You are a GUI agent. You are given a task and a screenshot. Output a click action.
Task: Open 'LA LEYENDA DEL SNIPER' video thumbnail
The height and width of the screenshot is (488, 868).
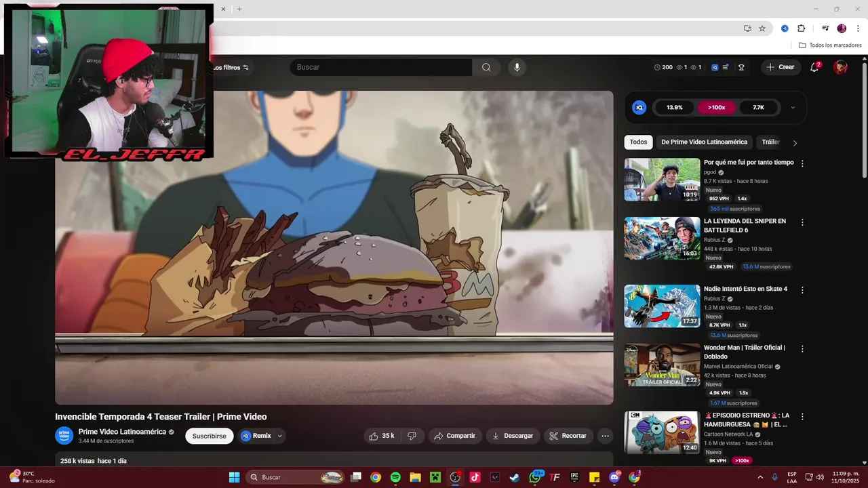tap(662, 239)
